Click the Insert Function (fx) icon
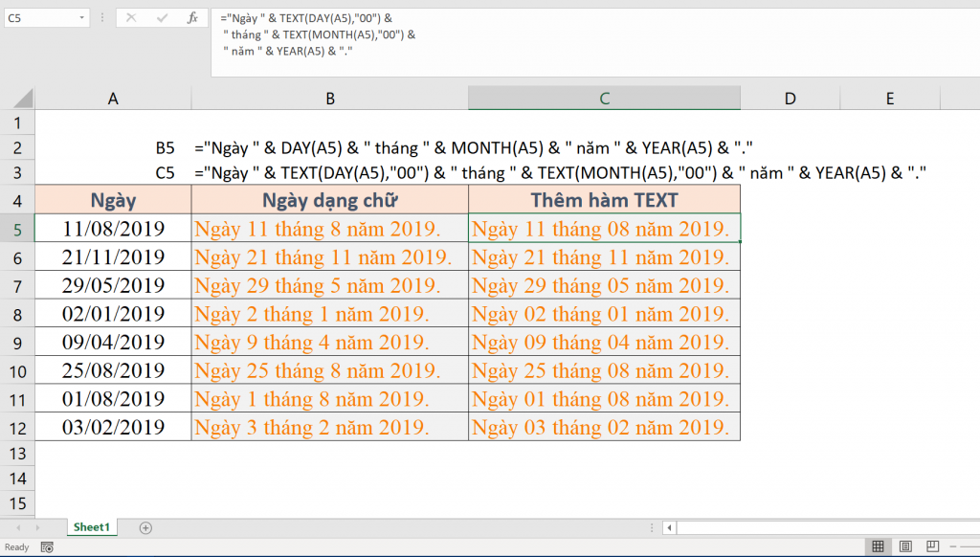The image size is (980, 557). coord(191,16)
